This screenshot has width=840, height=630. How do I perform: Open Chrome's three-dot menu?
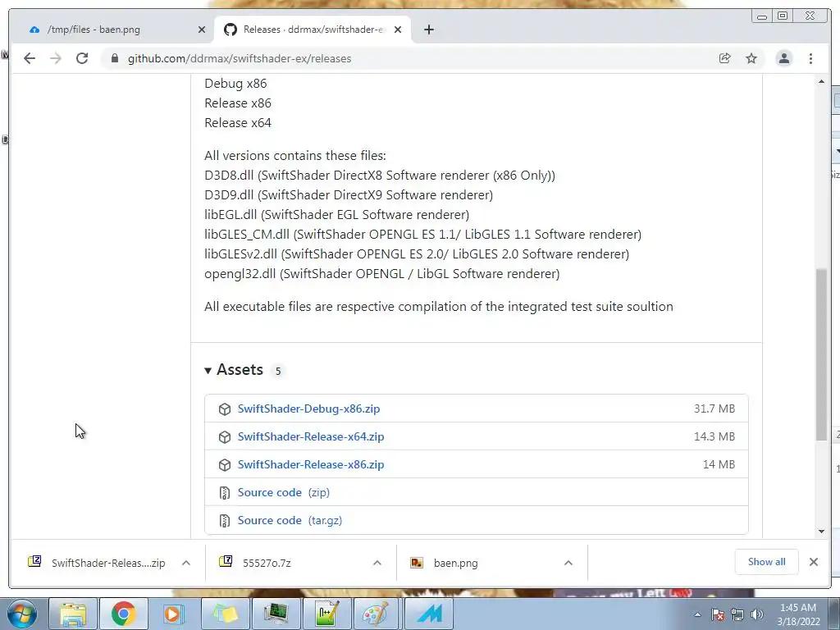tap(810, 58)
